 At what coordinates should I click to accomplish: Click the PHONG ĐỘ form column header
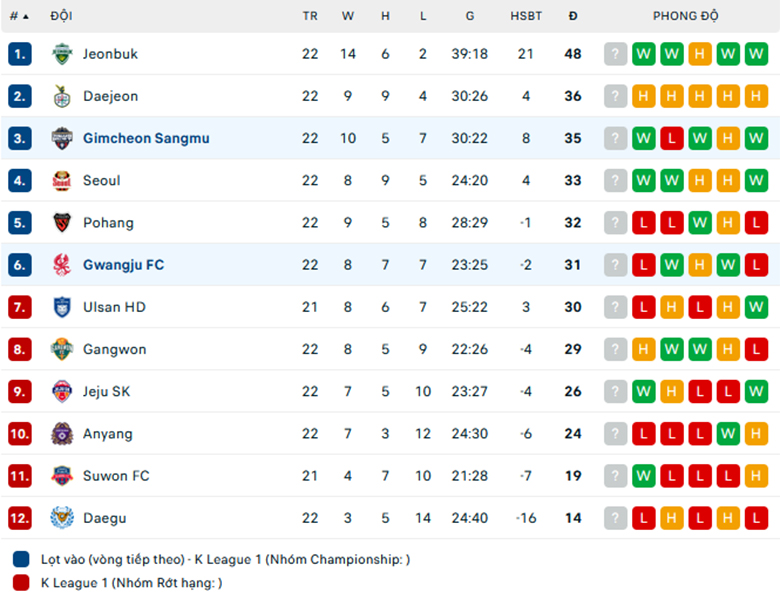685,16
